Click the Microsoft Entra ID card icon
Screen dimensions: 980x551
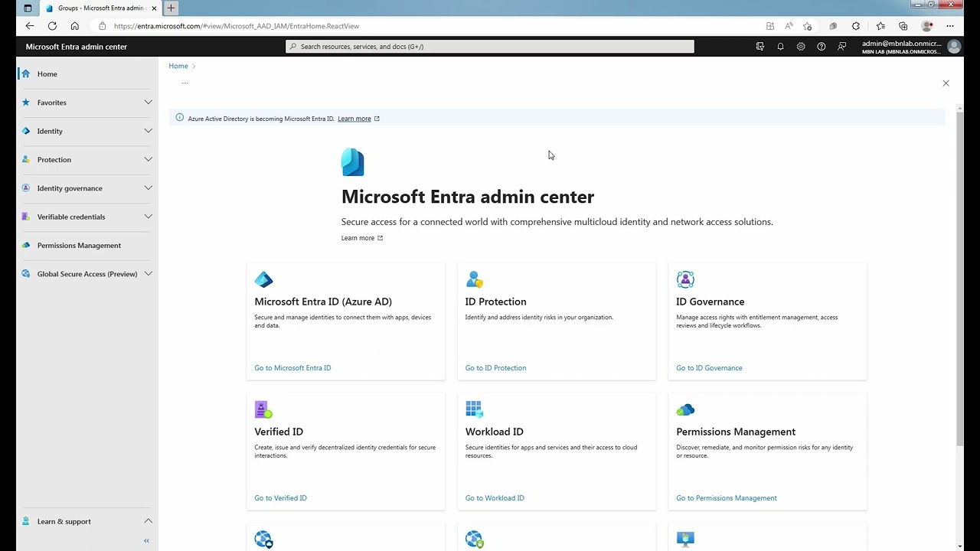click(263, 279)
